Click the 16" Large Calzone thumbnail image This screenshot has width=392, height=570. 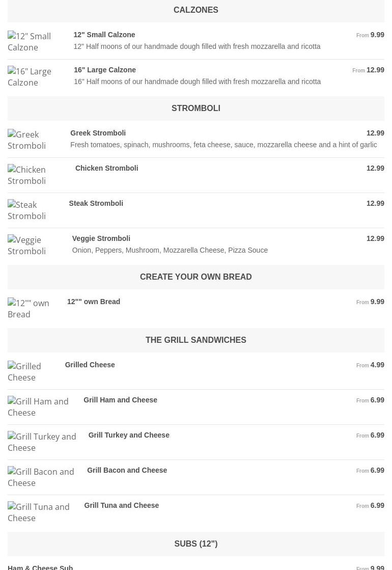tap(30, 77)
